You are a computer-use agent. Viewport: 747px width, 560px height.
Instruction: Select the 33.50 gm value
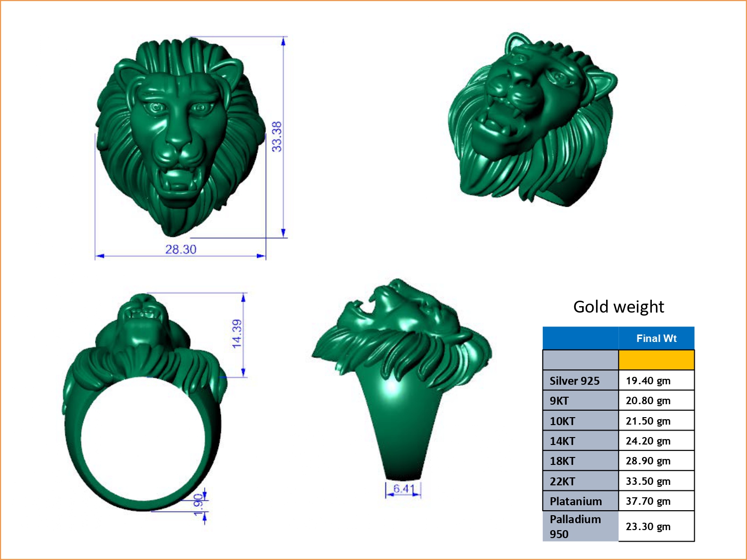point(648,481)
